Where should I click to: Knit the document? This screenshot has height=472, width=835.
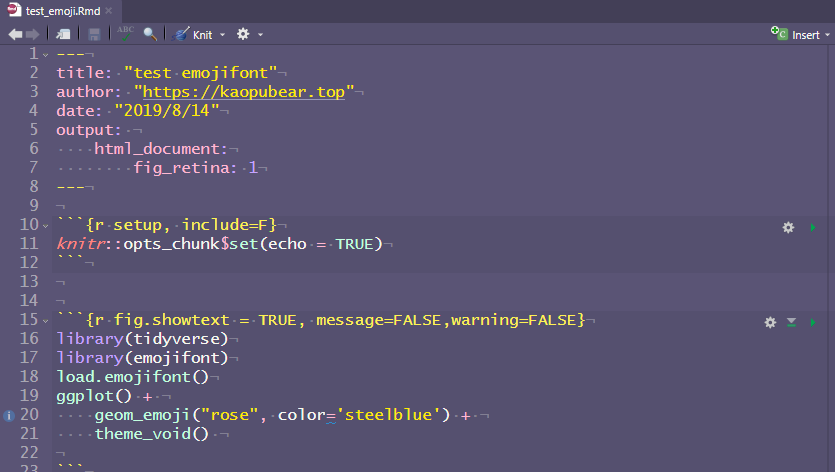[194, 35]
